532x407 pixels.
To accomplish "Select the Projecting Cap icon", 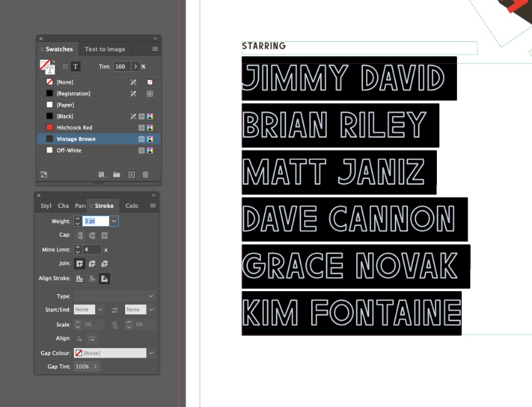I will 105,235.
